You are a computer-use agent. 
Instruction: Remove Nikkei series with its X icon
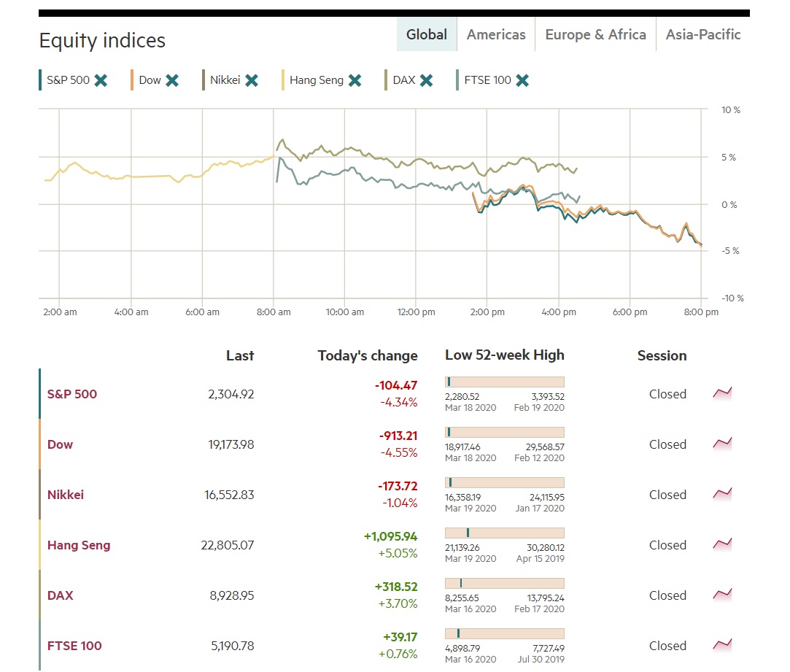tap(252, 80)
